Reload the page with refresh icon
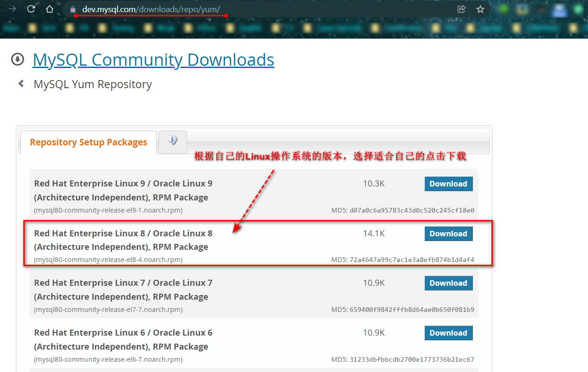The width and height of the screenshot is (588, 372). (x=31, y=9)
